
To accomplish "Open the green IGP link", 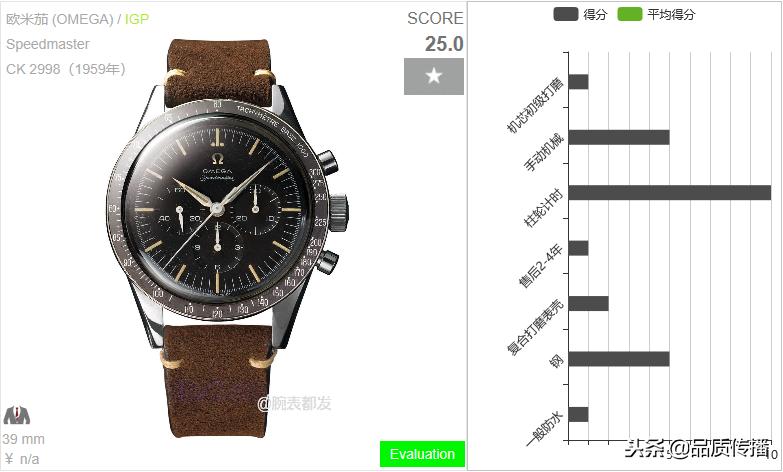I will 137,19.
